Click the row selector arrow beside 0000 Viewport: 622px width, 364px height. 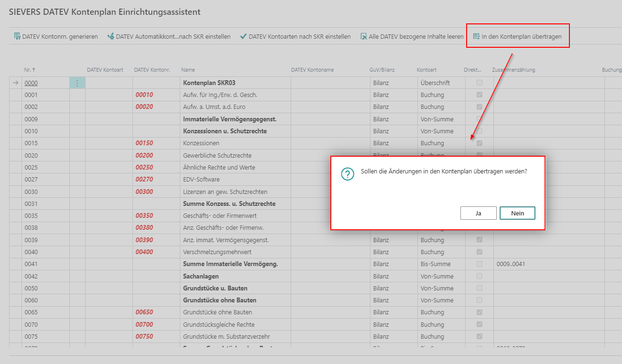coord(15,83)
